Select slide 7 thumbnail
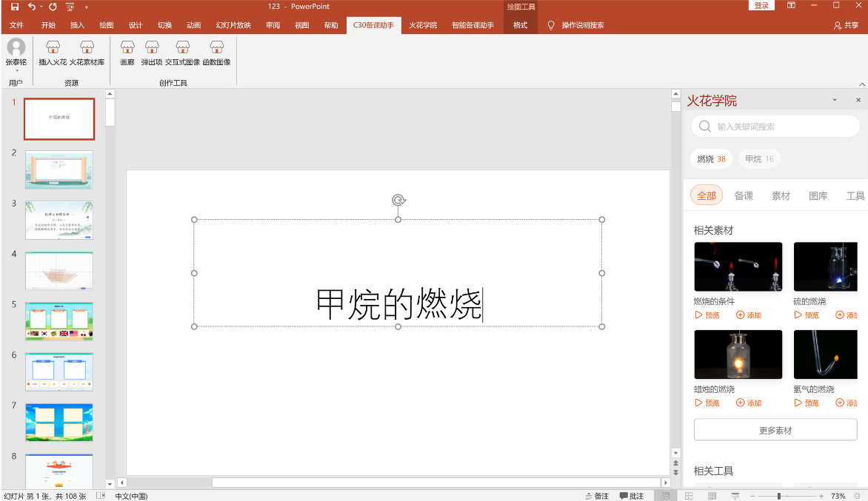 pos(59,423)
